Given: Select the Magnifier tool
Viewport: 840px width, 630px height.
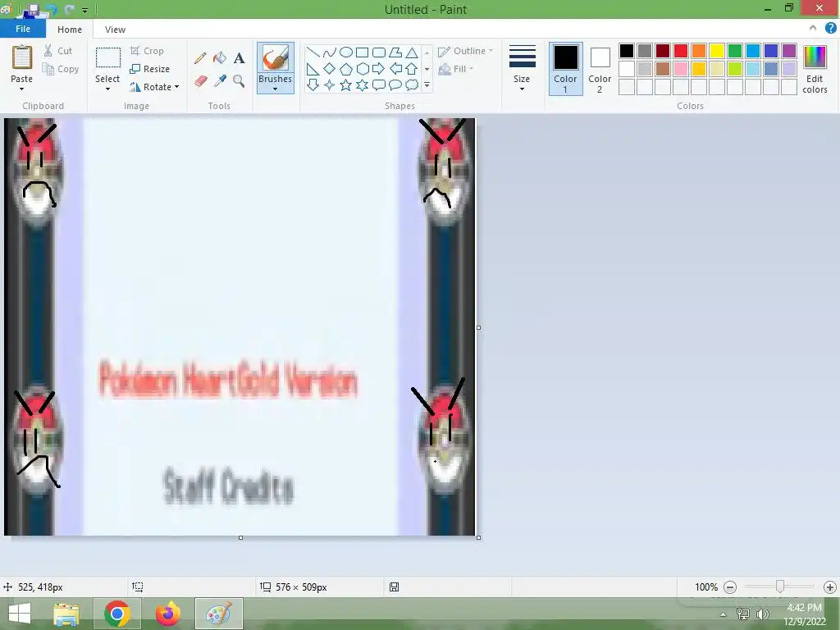Looking at the screenshot, I should [239, 81].
